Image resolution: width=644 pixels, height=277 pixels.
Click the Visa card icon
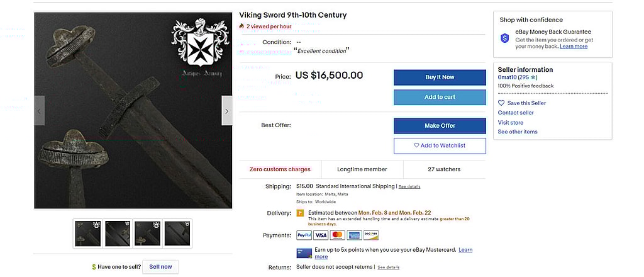pyautogui.click(x=321, y=235)
